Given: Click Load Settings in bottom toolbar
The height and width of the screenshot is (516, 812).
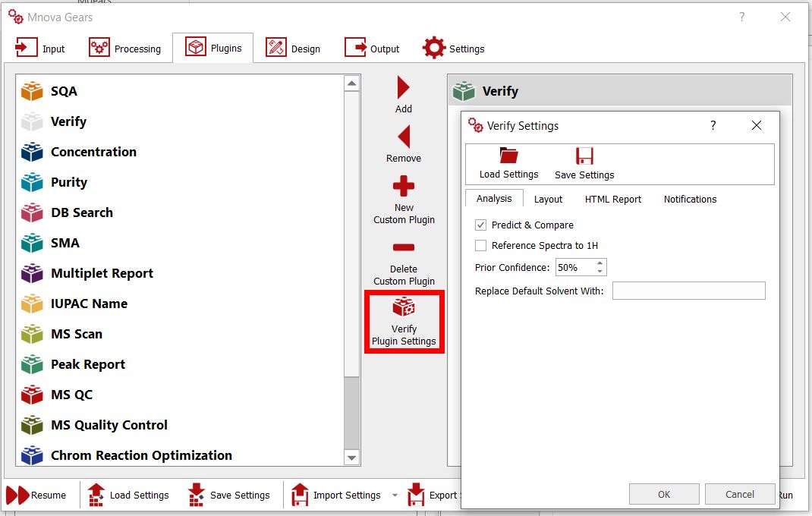Looking at the screenshot, I should coord(128,495).
